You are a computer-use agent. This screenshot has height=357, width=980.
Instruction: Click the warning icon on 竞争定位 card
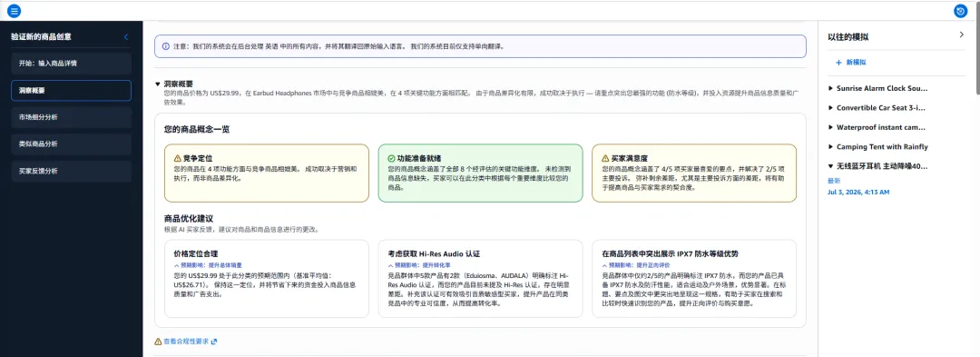click(x=178, y=159)
